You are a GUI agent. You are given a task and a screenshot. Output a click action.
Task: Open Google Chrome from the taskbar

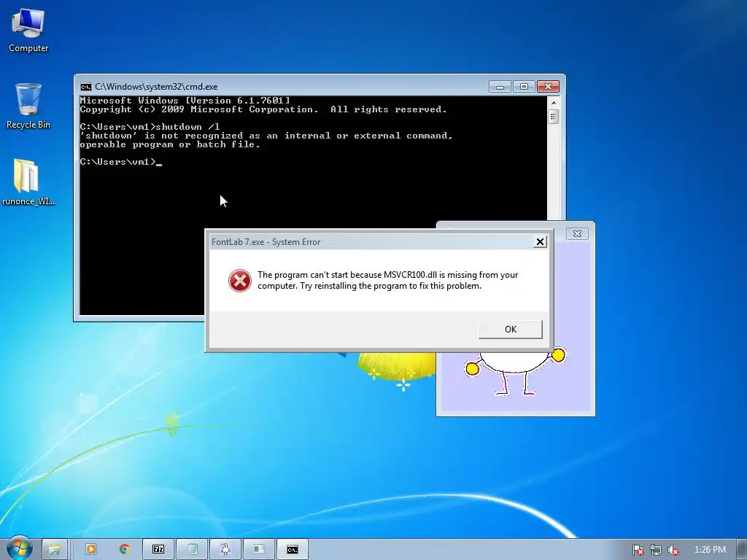click(125, 549)
